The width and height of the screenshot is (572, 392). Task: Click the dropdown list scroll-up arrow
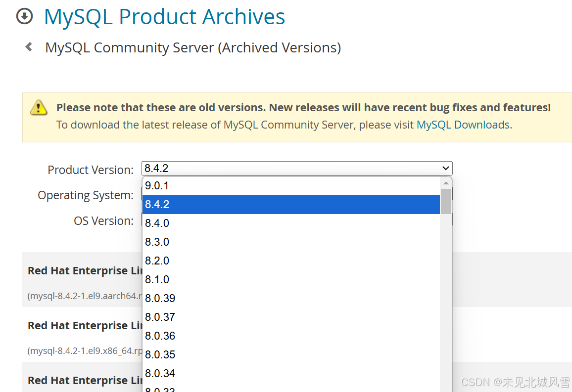446,183
